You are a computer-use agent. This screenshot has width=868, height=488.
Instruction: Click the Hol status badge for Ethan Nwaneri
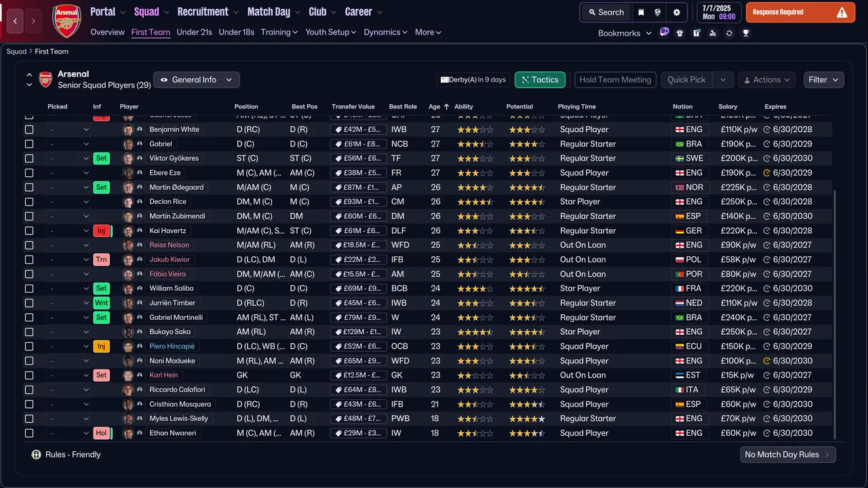[x=101, y=433]
